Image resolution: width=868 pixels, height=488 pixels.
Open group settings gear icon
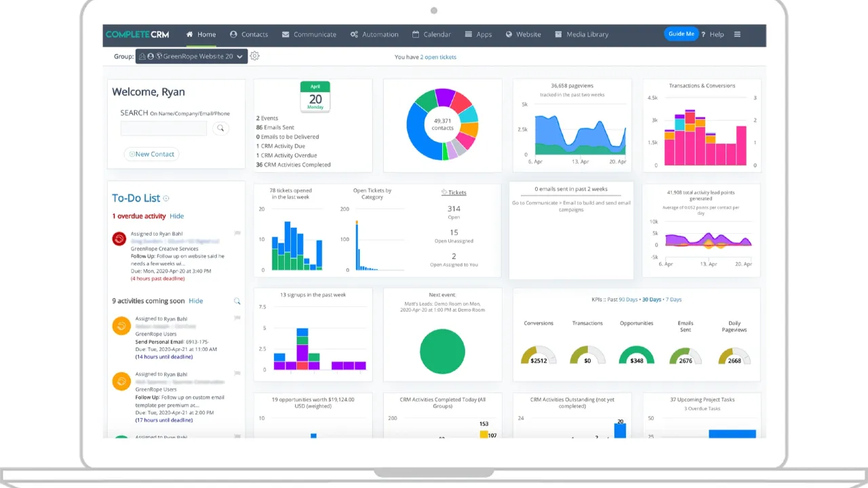pos(255,56)
